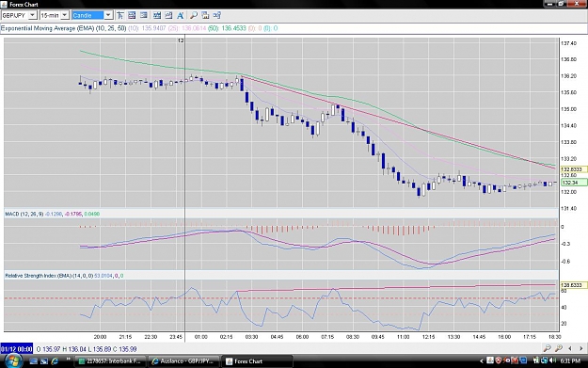Screen dimensions: 588x368
Task: Click the 137.40 price axis label
Action: 569,43
